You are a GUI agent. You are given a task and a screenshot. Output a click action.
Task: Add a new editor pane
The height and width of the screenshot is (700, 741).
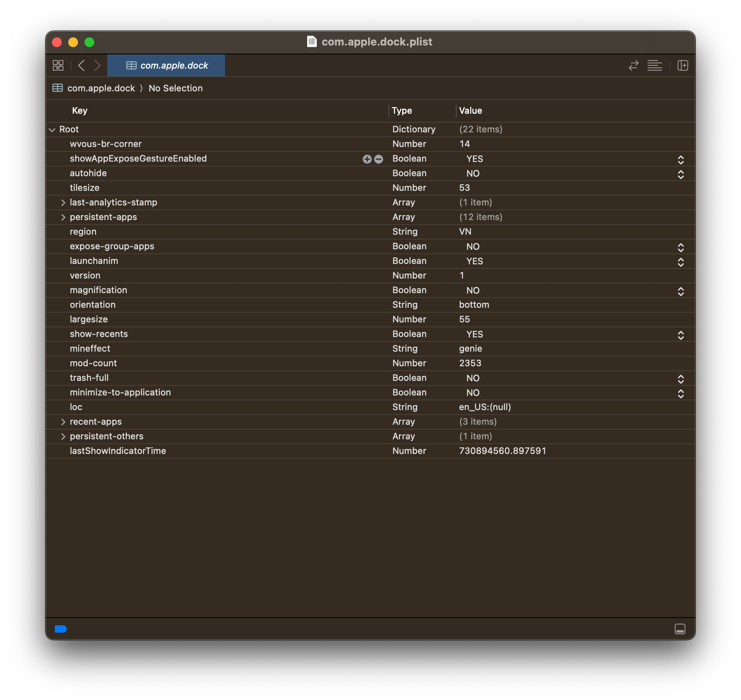click(682, 65)
